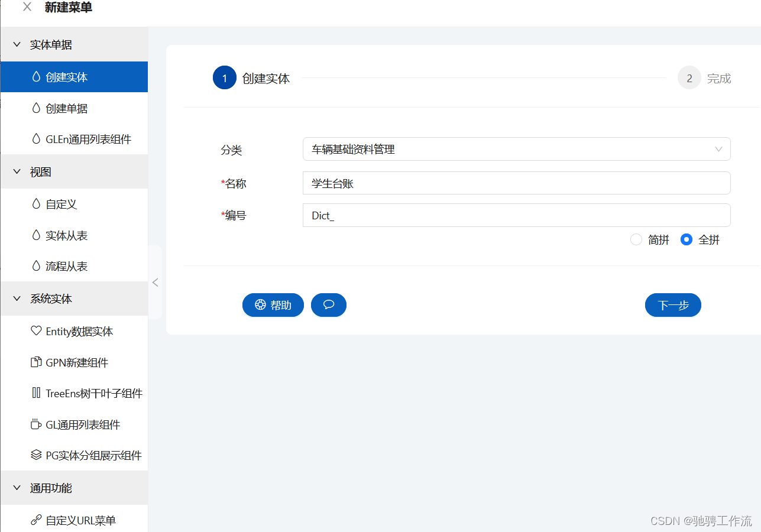The width and height of the screenshot is (761, 532).
Task: Click the drop icon beside 实体从表
Action: click(x=36, y=235)
